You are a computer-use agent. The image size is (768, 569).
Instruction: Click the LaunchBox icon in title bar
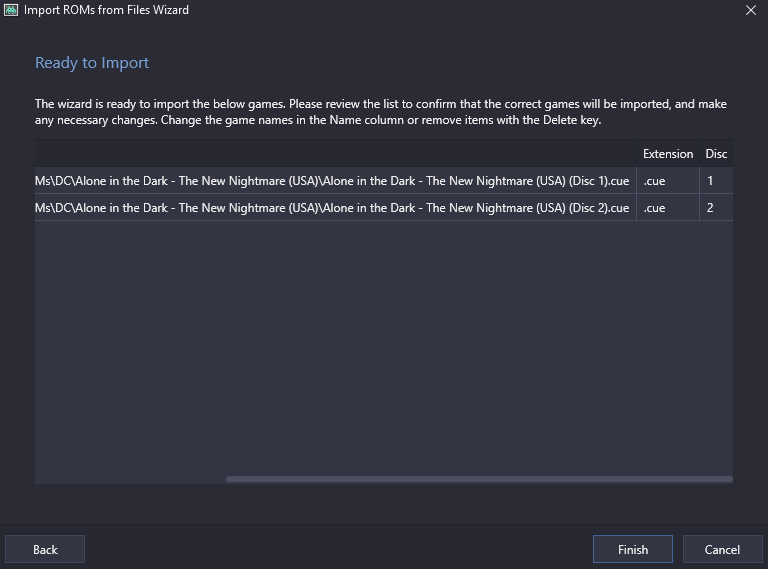[11, 10]
